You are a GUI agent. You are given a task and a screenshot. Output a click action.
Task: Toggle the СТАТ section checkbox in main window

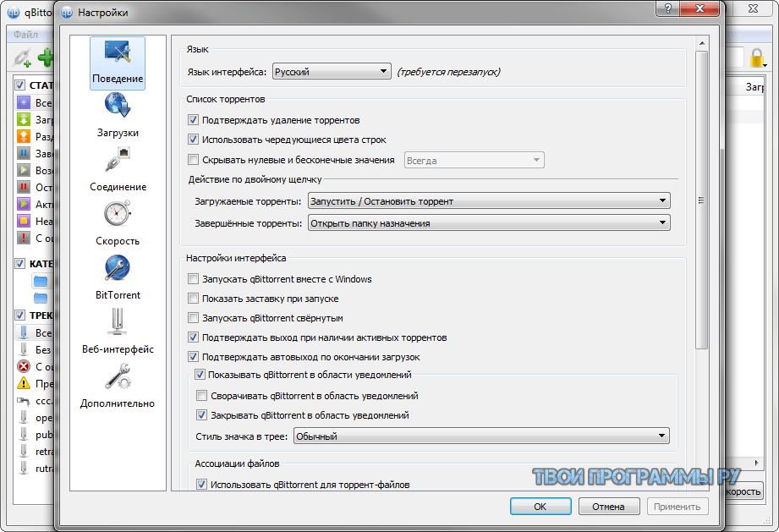tap(19, 85)
